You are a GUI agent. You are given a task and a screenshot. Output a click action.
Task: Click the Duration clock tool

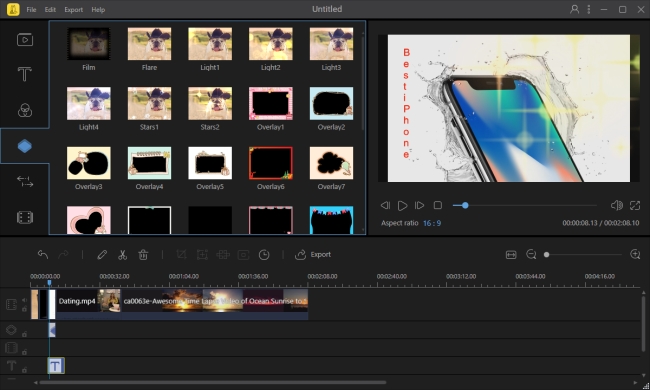[x=264, y=254]
